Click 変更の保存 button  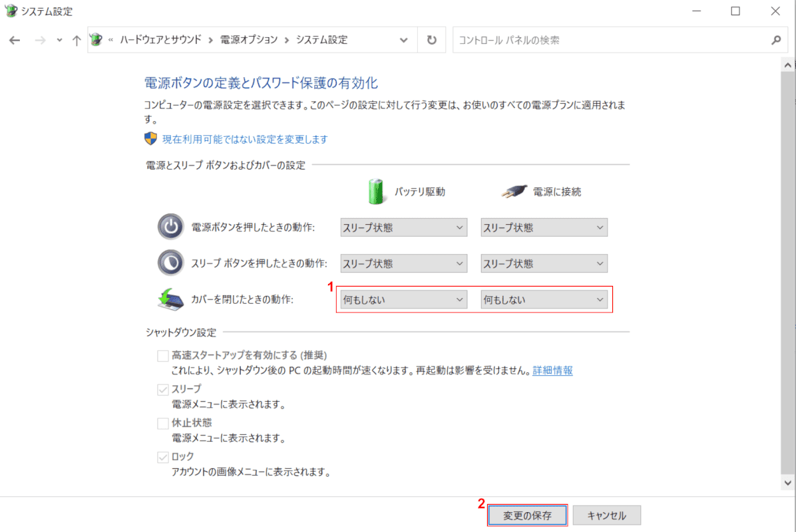point(527,515)
